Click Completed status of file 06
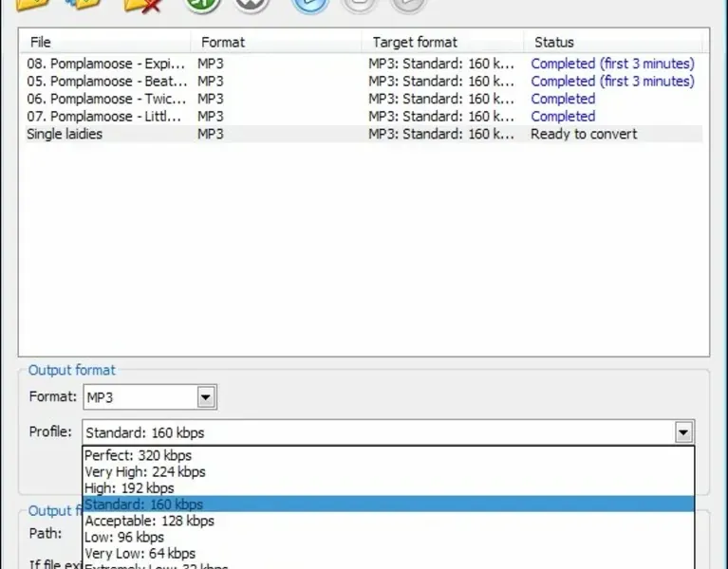Viewport: 728px width, 569px height. [x=563, y=99]
